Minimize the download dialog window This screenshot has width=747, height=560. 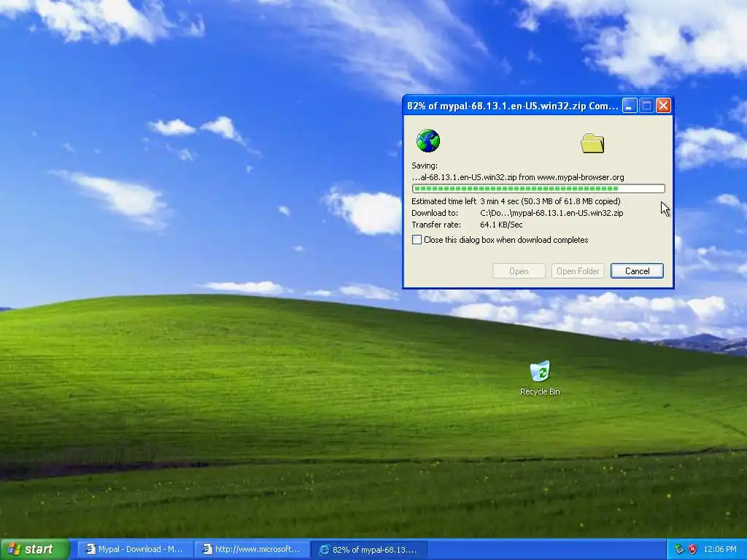[x=630, y=106]
